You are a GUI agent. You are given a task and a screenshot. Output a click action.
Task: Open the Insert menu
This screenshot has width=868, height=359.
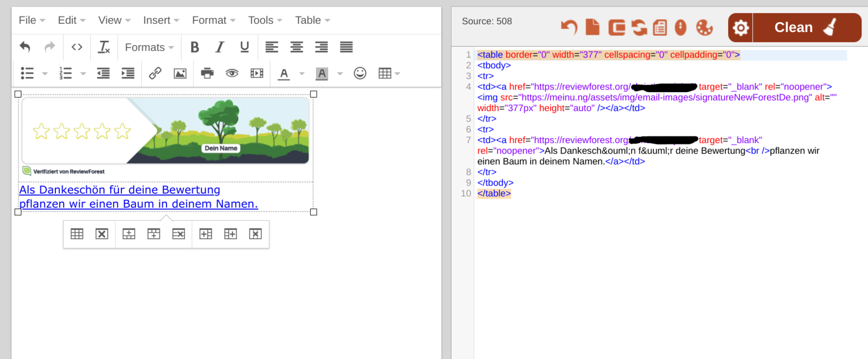click(x=161, y=20)
